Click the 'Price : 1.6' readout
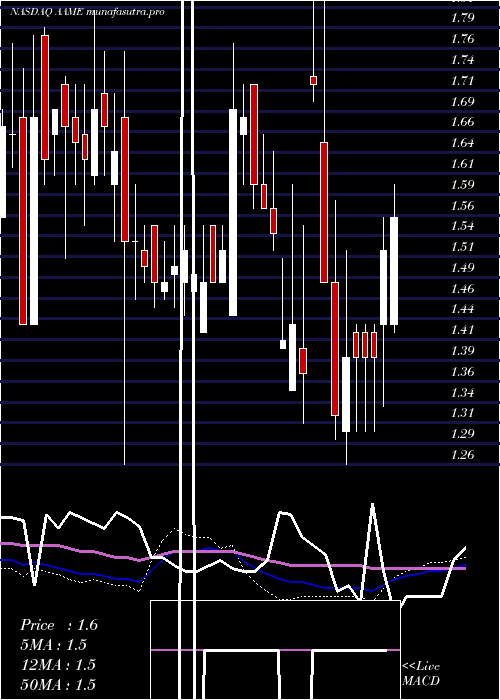This screenshot has height=700, width=500. [x=59, y=625]
